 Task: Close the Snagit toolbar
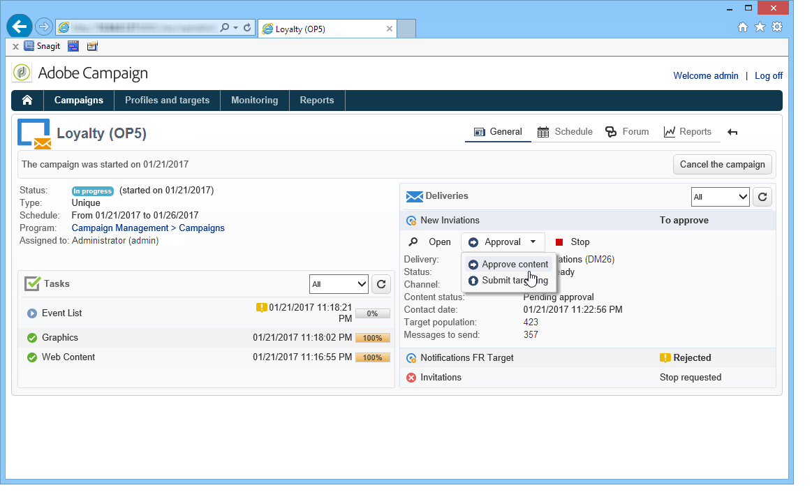15,47
